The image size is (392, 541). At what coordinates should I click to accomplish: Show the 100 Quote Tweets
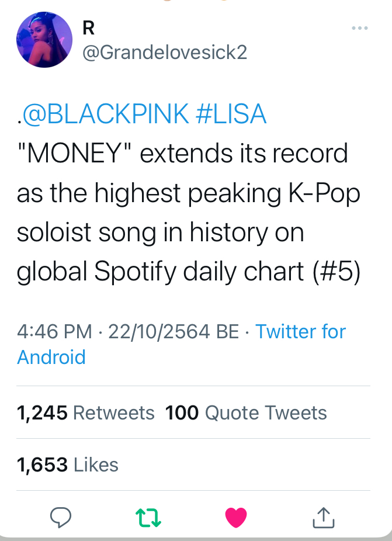(x=246, y=413)
